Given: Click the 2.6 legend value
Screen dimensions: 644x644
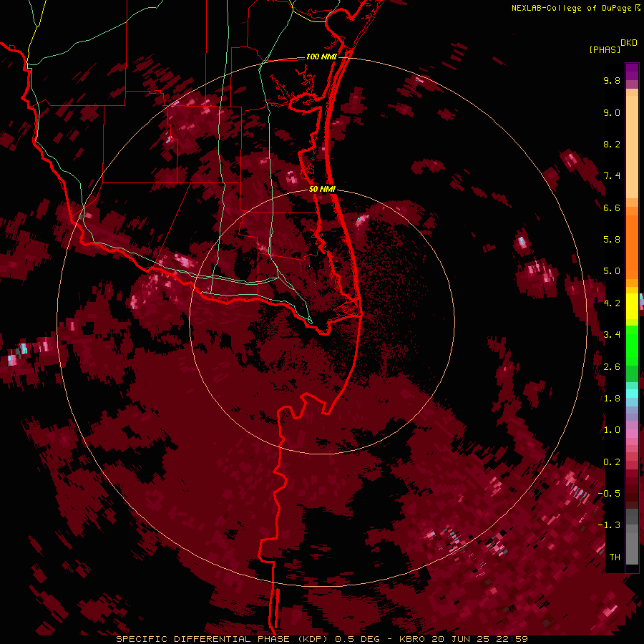Looking at the screenshot, I should (612, 367).
